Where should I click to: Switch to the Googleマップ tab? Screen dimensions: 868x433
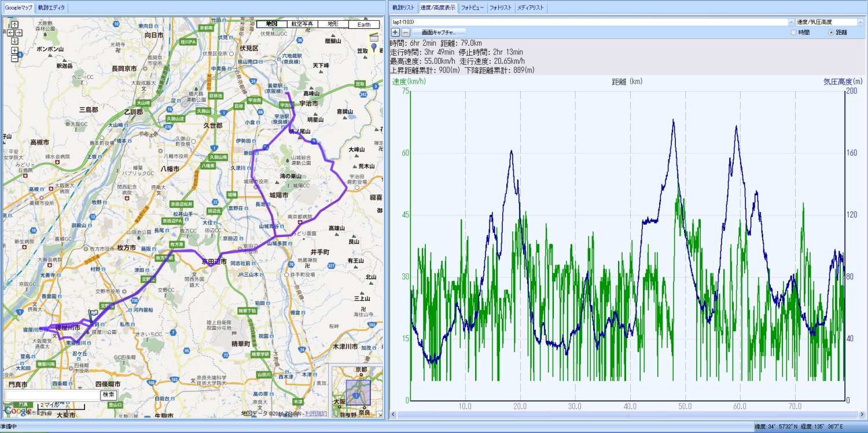tap(19, 8)
